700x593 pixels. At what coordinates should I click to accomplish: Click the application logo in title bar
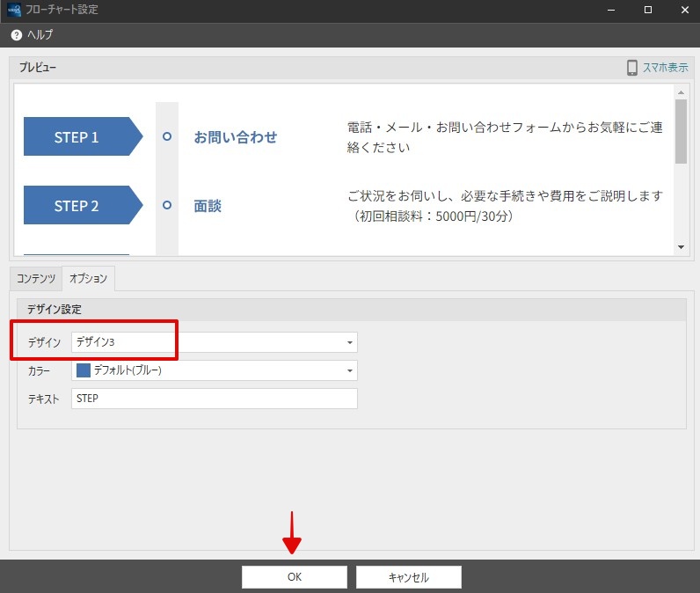14,10
